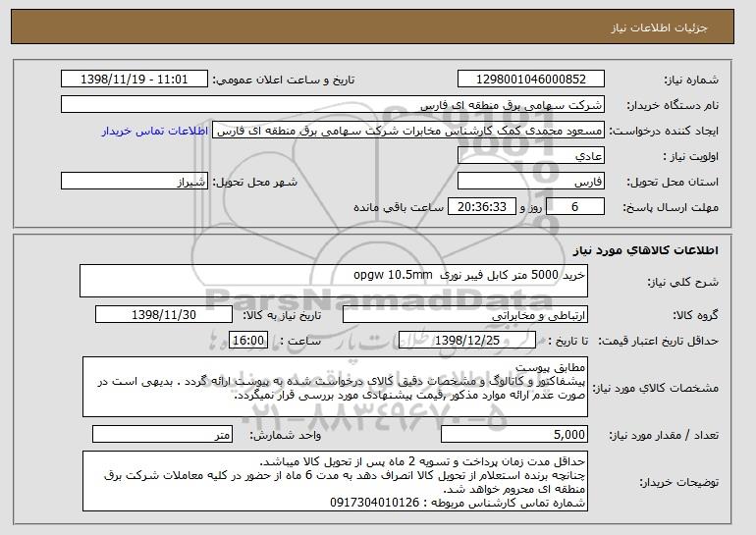Viewport: 756px width, 535px height.
Task: Click the phone number 0917304010126
Action: (375, 503)
